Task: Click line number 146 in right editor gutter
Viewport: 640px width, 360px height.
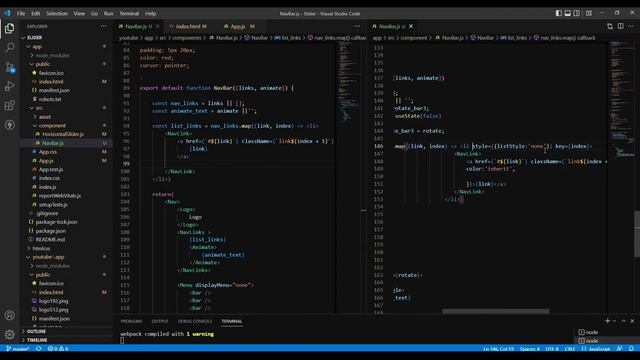Action: pyautogui.click(x=378, y=146)
